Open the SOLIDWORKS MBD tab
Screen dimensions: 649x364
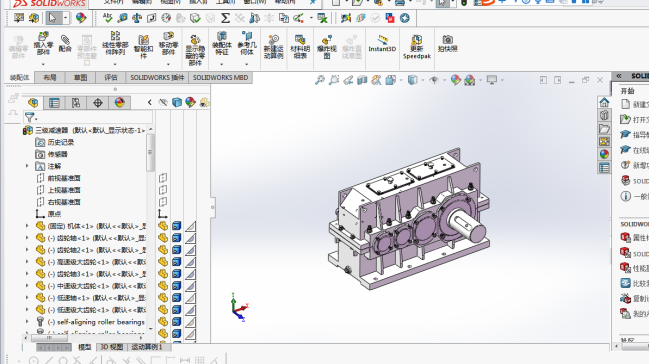pyautogui.click(x=220, y=77)
